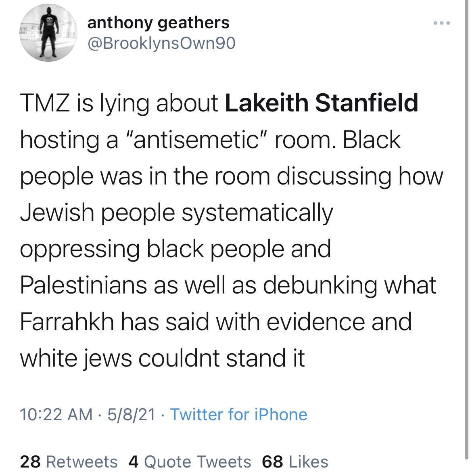Screen dimensions: 472x476
Task: Tap the anthony geathers display name
Action: (159, 23)
